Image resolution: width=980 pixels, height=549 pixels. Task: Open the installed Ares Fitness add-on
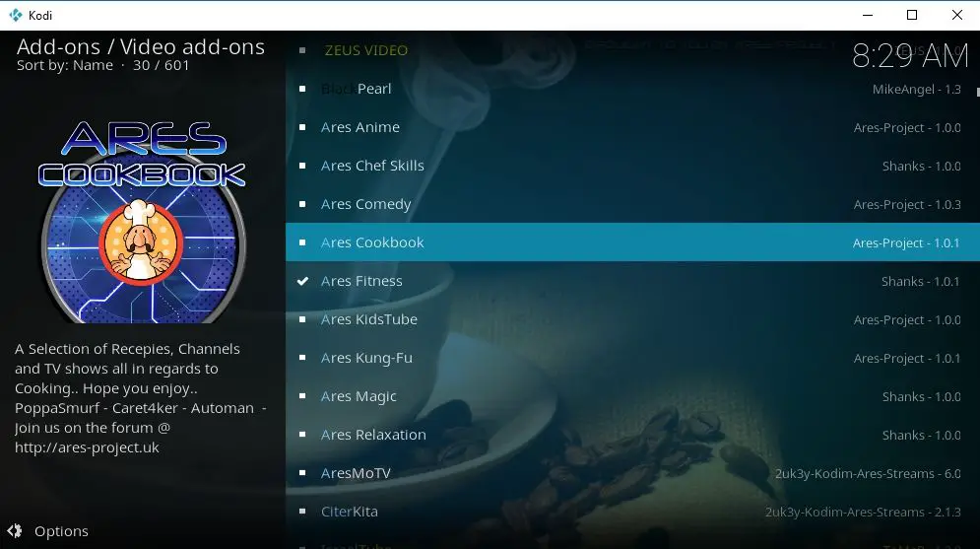tap(632, 281)
